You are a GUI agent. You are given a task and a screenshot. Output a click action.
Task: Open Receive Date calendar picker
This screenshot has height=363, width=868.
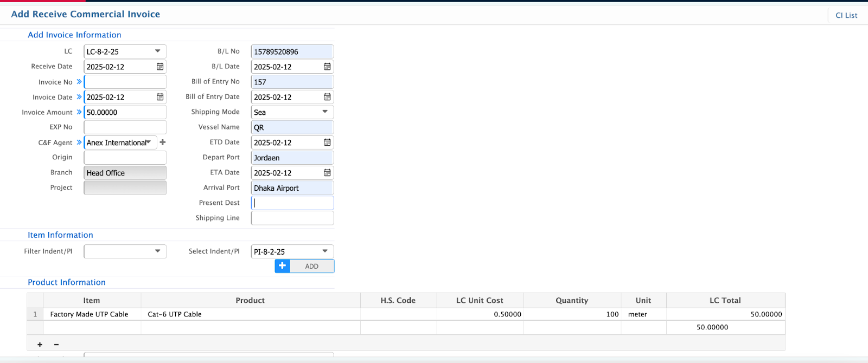160,67
